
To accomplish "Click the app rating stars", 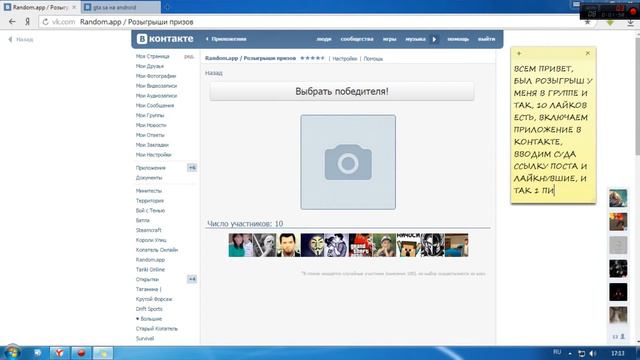I will click(x=312, y=58).
